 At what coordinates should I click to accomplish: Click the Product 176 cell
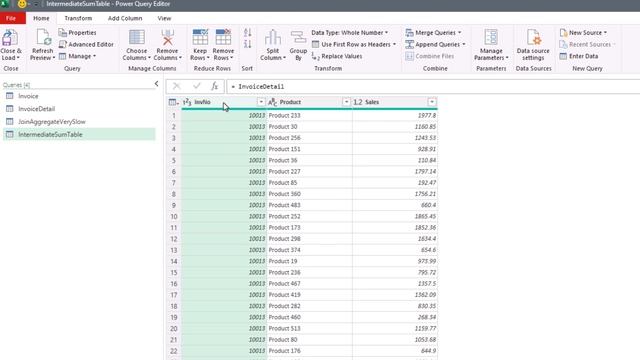tap(309, 351)
